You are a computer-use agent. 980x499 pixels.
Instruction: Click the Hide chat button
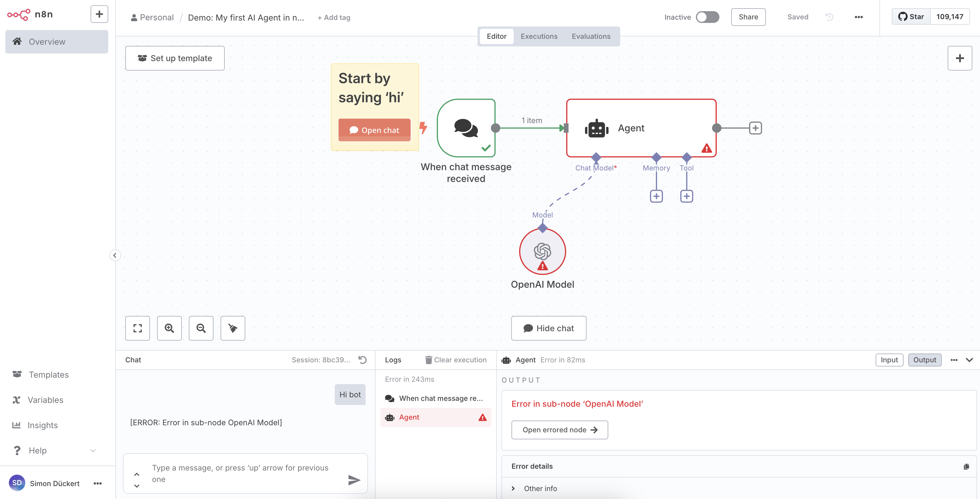(x=549, y=328)
